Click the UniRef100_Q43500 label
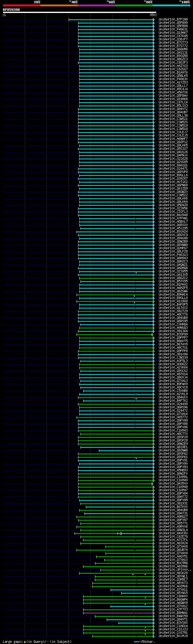Screen dimensions: 193x644 (x=173, y=484)
